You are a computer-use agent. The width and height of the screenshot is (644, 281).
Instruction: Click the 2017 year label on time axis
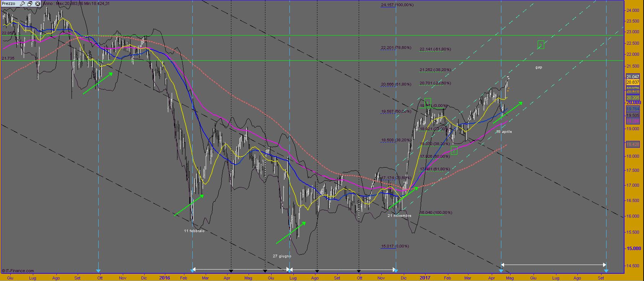pyautogui.click(x=425, y=278)
